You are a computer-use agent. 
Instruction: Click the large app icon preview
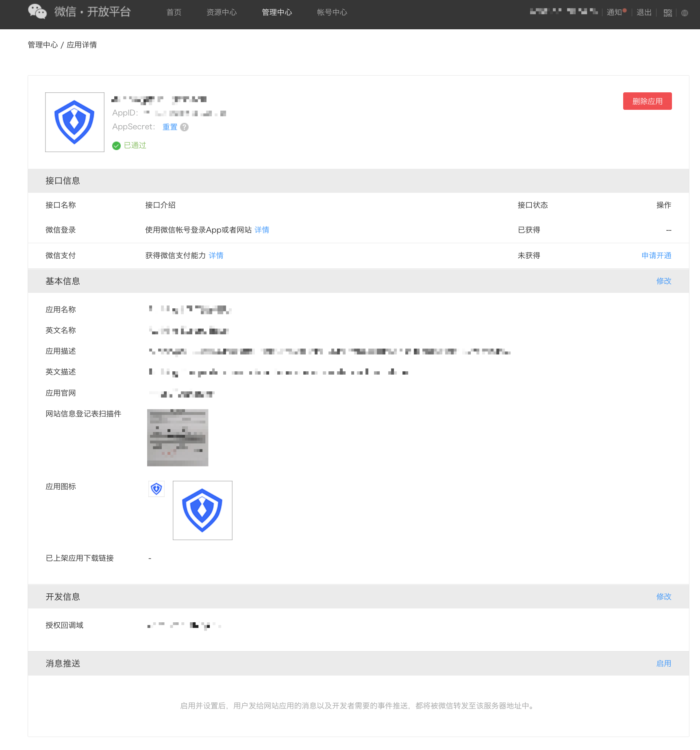(x=202, y=510)
